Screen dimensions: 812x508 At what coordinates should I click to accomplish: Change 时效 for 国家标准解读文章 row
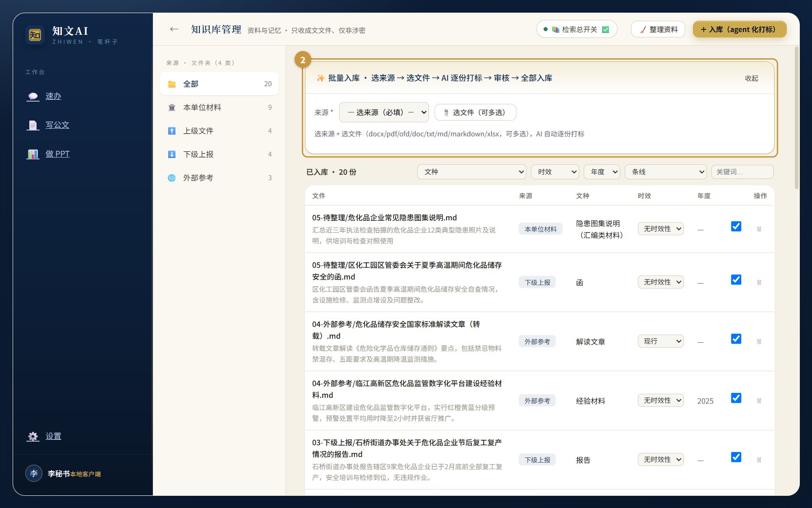pos(661,341)
